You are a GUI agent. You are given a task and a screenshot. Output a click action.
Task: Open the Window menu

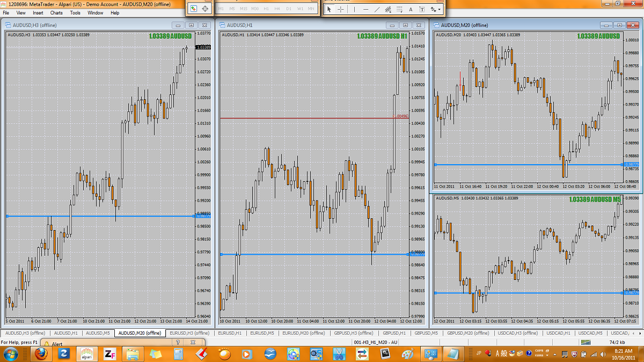[x=96, y=12]
